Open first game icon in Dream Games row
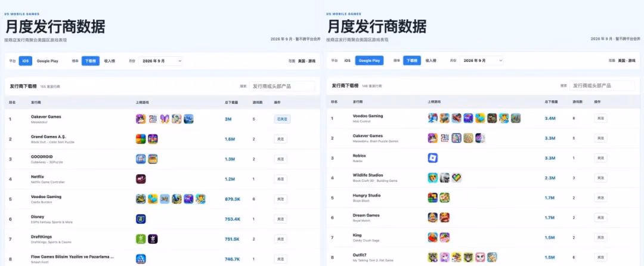The image size is (644, 266). pyautogui.click(x=432, y=218)
